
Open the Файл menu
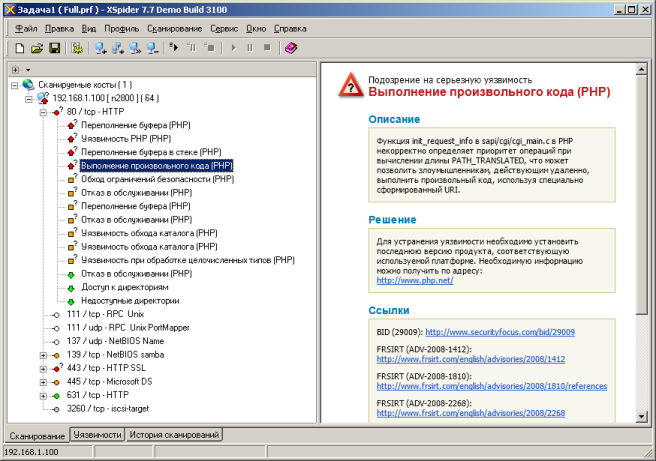26,29
